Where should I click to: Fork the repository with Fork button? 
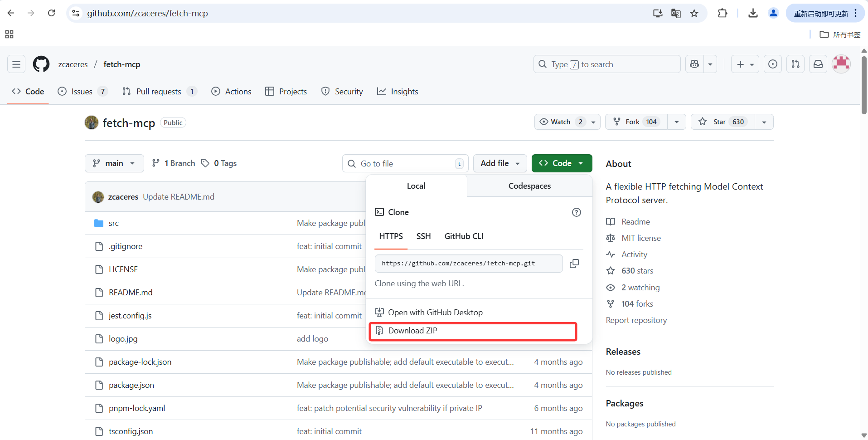click(x=636, y=122)
